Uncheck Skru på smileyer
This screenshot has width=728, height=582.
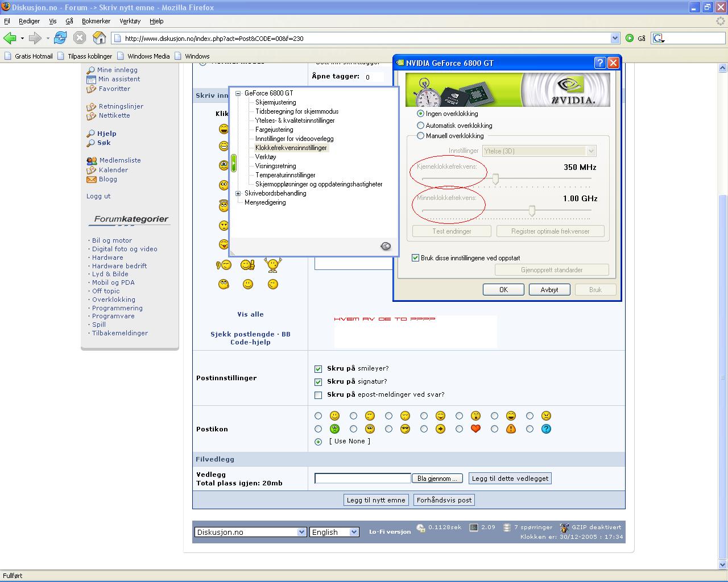click(x=318, y=369)
